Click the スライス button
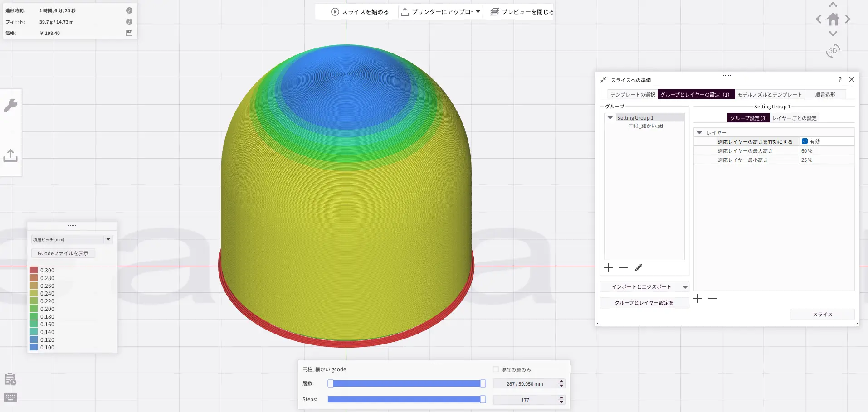The image size is (868, 412). click(x=822, y=314)
